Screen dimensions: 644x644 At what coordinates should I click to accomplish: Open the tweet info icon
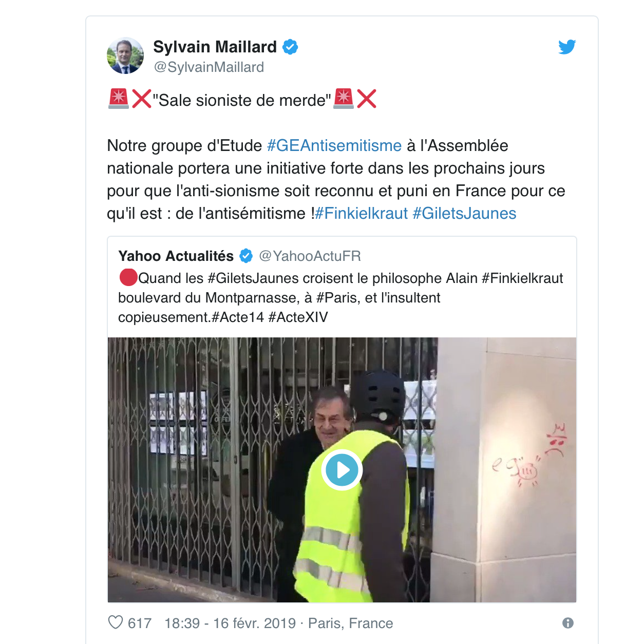567,623
